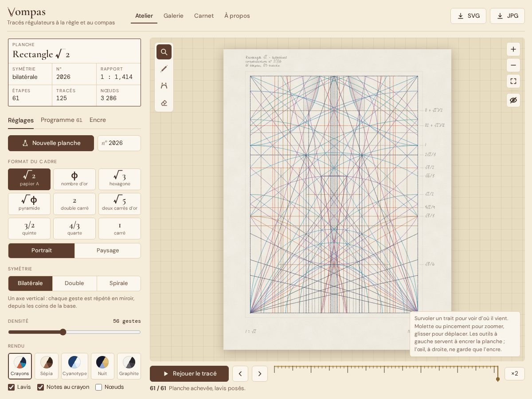
Task: Zoom in with the plus button
Action: point(513,49)
